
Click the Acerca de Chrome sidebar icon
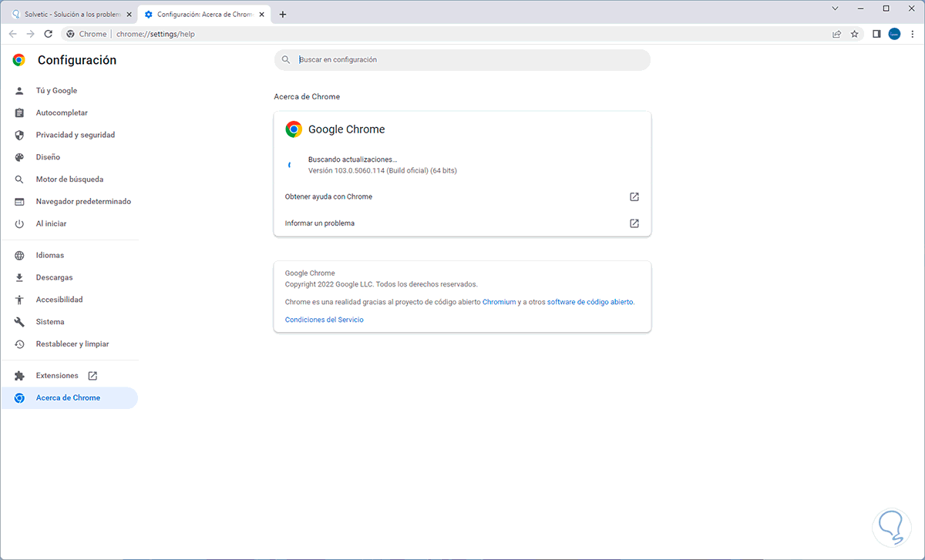(19, 398)
